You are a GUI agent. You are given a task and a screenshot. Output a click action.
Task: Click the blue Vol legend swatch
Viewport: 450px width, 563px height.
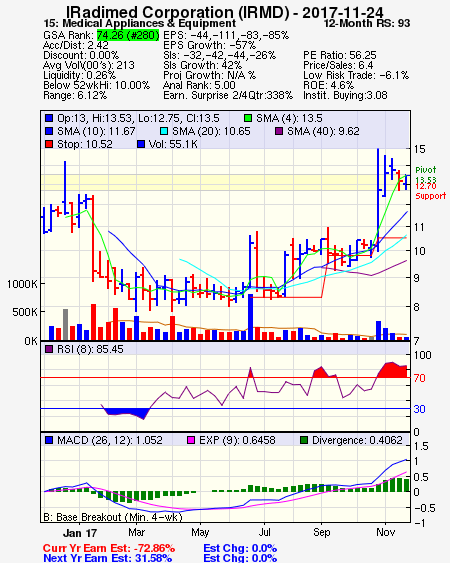[x=141, y=144]
